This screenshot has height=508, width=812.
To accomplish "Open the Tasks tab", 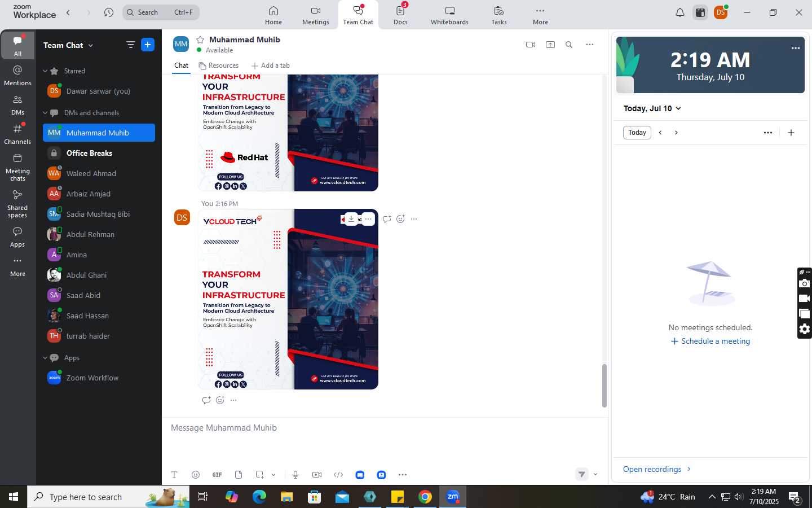I will [x=499, y=15].
